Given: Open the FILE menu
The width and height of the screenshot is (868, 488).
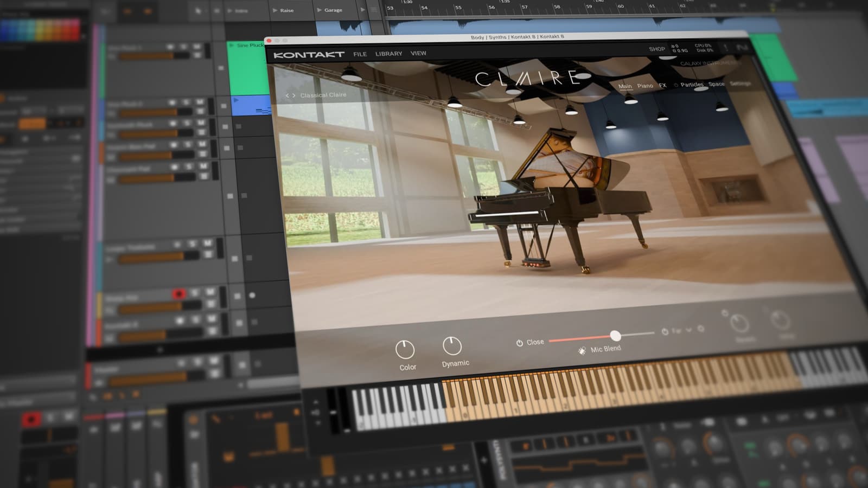Looking at the screenshot, I should point(360,54).
